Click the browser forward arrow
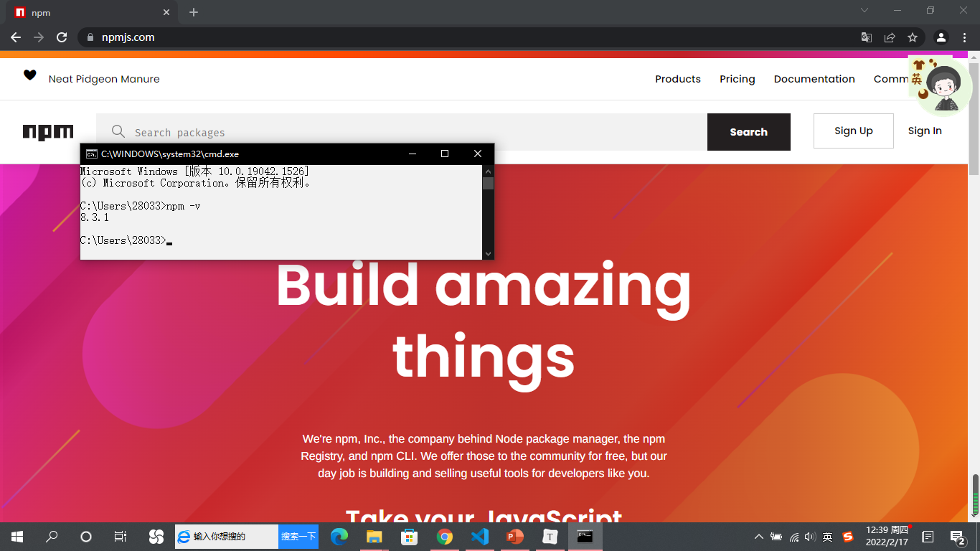Screen dimensions: 980x551 (39, 37)
